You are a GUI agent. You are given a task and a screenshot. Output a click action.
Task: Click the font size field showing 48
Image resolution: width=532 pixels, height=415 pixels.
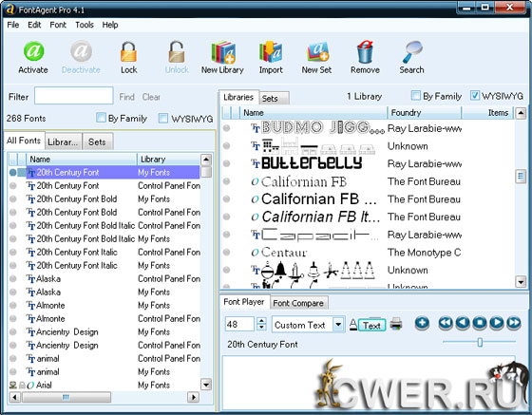pos(239,324)
